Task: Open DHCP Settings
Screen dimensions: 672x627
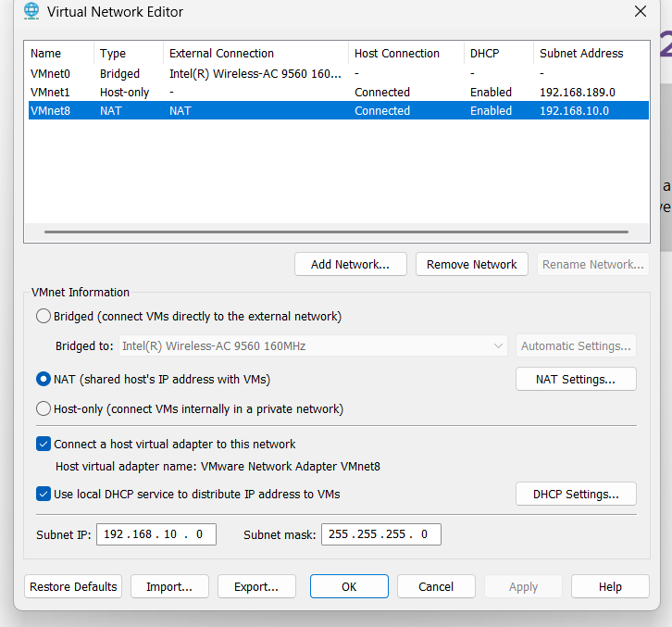Action: tap(575, 495)
